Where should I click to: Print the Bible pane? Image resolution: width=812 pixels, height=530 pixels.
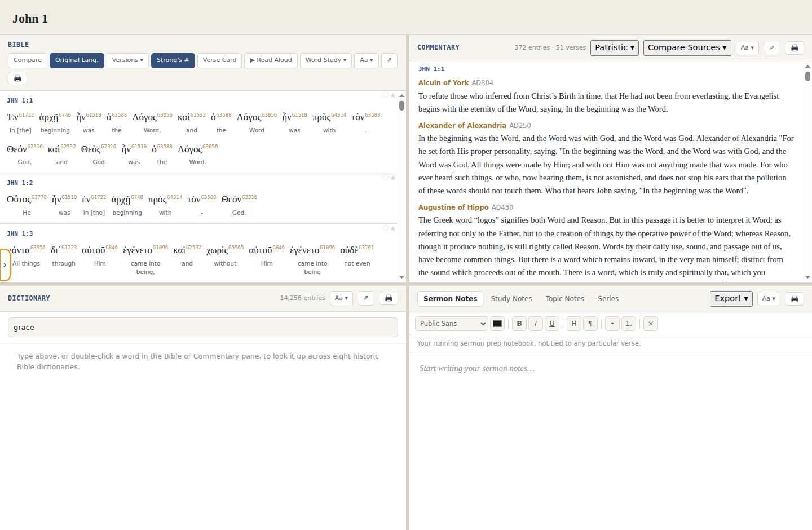[17, 78]
